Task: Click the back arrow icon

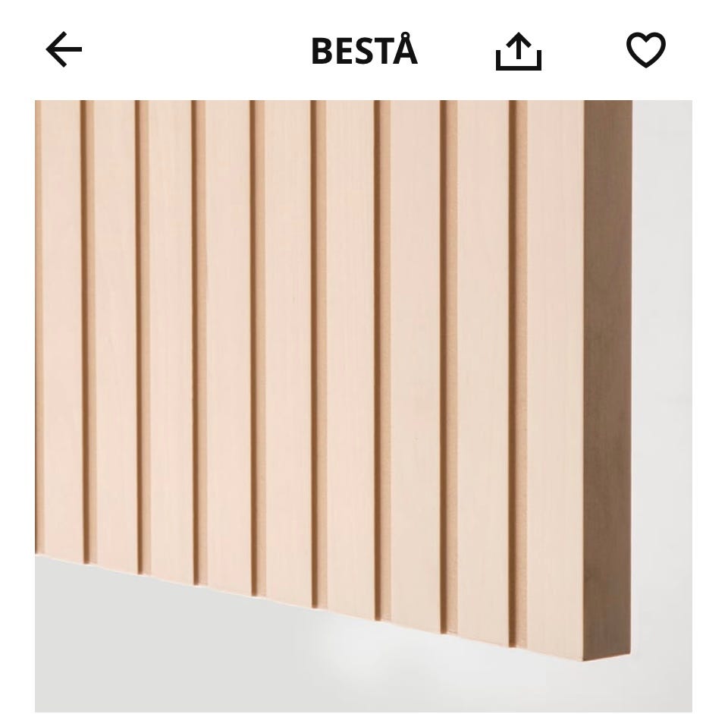Action: click(x=64, y=49)
